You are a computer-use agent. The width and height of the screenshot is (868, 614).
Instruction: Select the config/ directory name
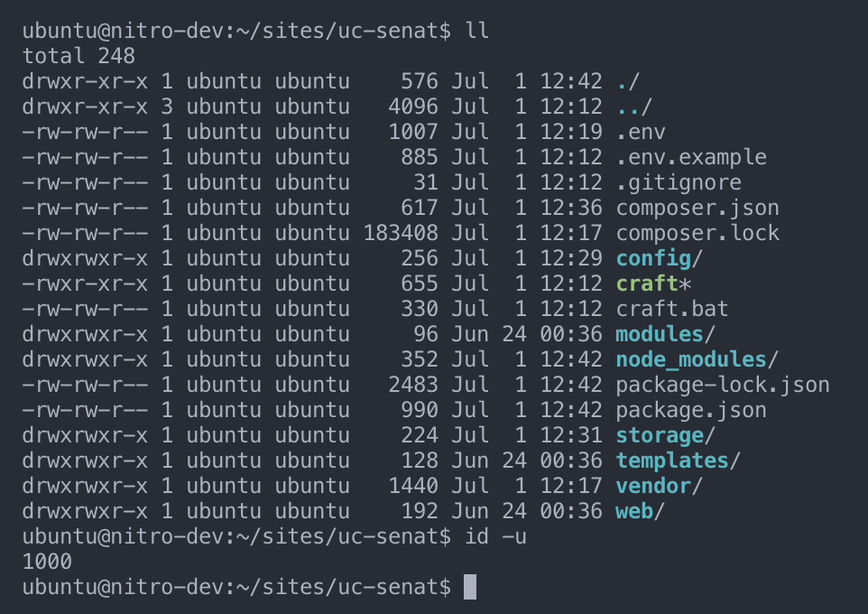click(x=652, y=258)
